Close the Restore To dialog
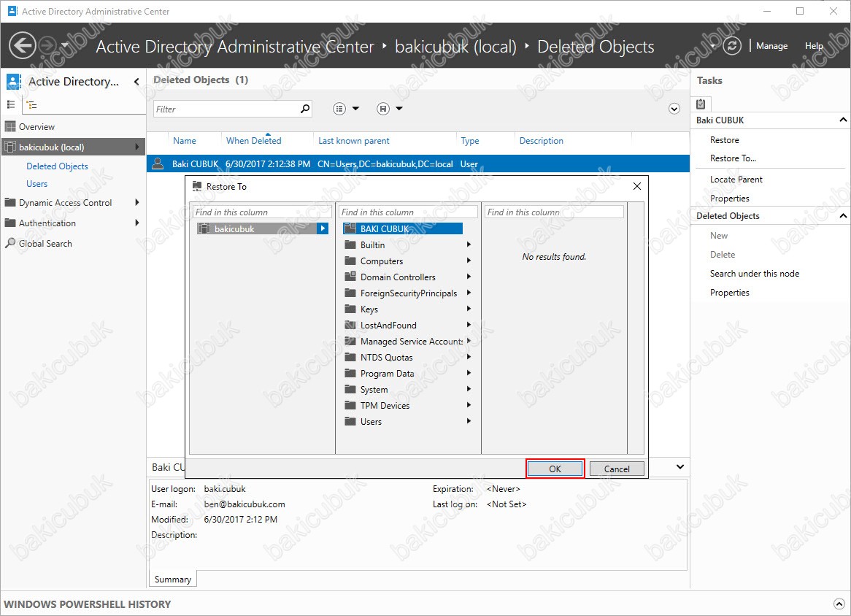This screenshot has width=851, height=616. click(636, 186)
